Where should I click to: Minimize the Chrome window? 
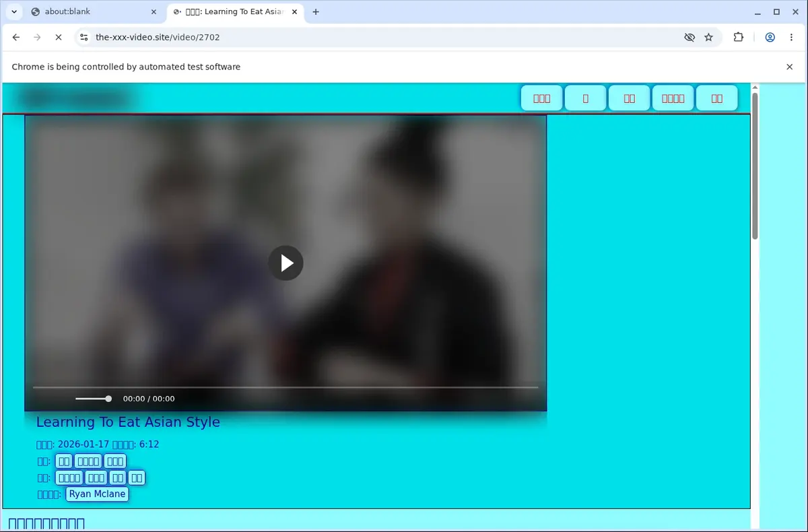pyautogui.click(x=759, y=11)
